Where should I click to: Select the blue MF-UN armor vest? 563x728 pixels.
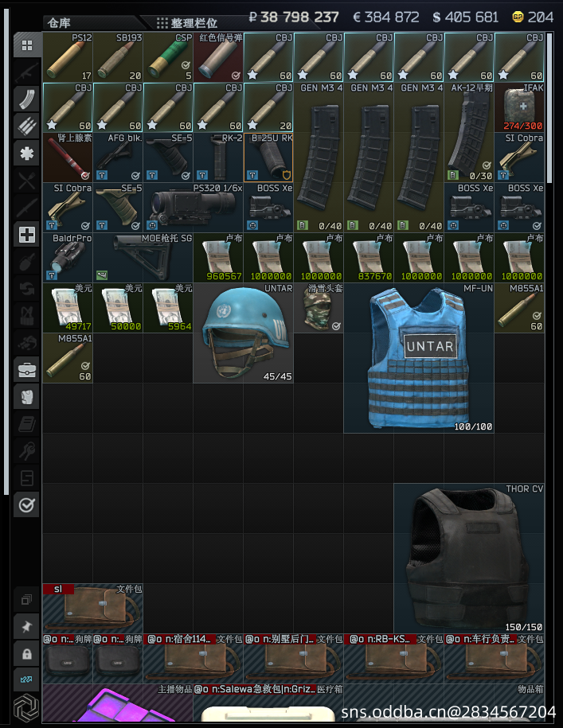[x=419, y=358]
